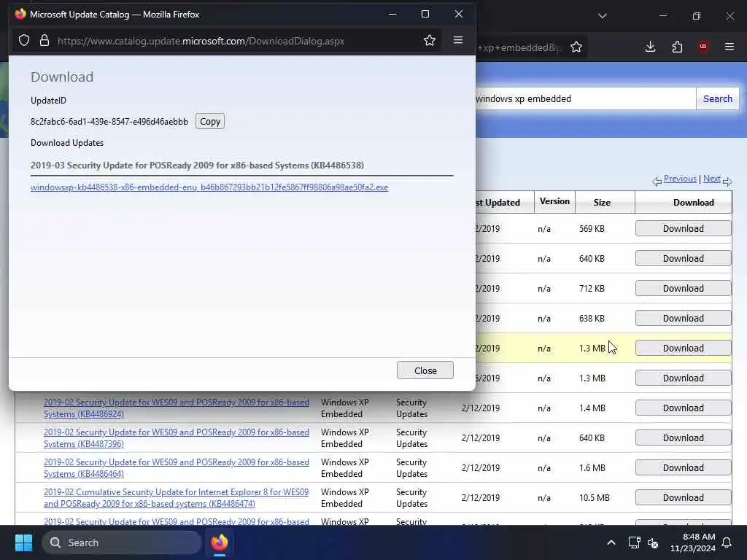Click Download button for the 638 KB update
The image size is (747, 560).
point(683,319)
